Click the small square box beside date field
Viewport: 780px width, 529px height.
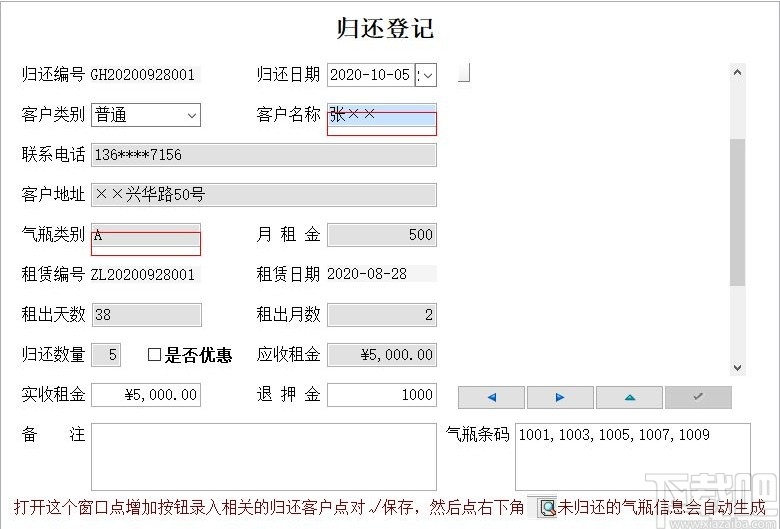pos(464,73)
